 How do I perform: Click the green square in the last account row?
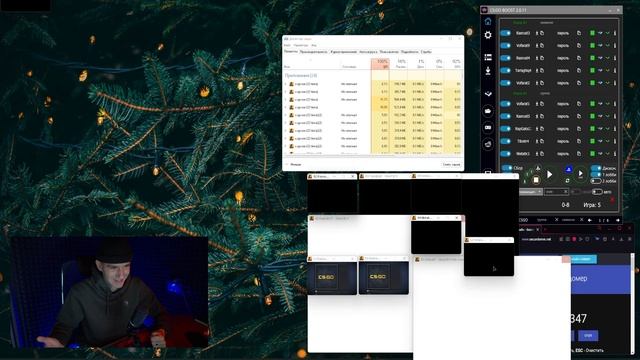(x=592, y=154)
